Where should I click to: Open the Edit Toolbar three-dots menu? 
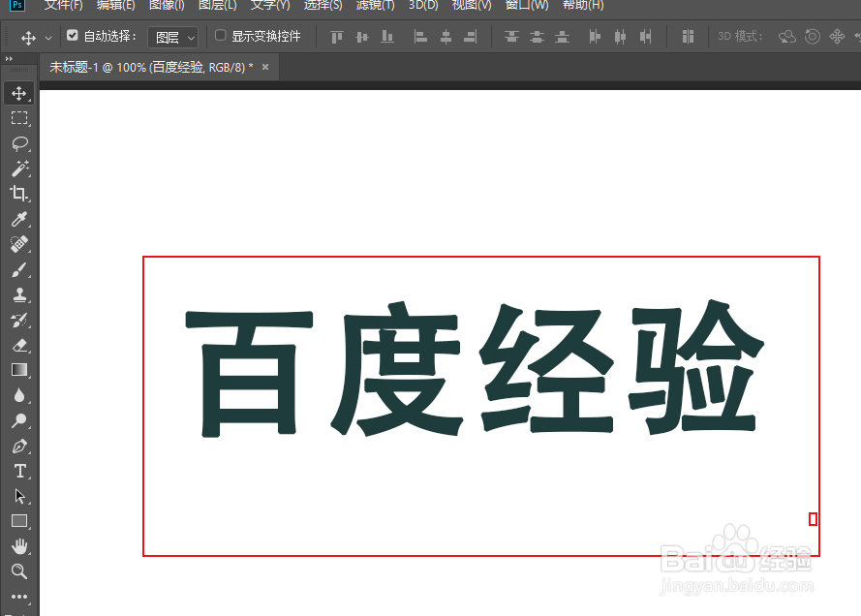pos(19,597)
